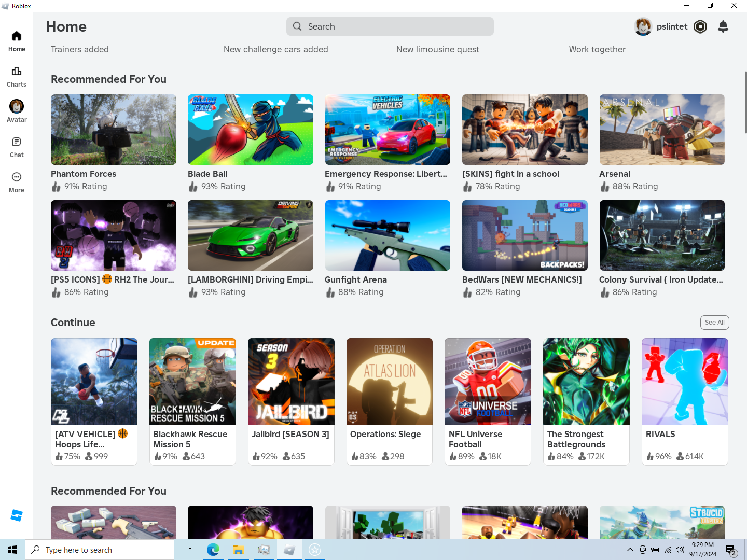Click the See All button for Continue
This screenshot has width=747, height=560.
click(715, 323)
